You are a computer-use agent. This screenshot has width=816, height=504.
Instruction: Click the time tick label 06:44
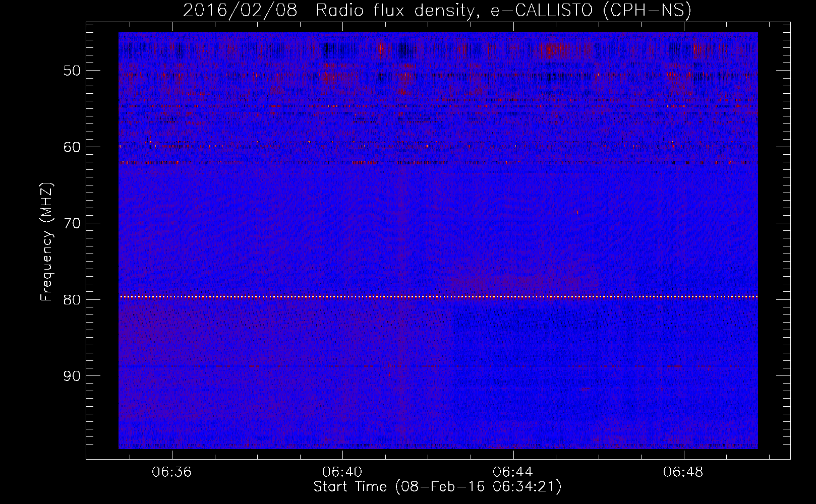[x=513, y=472]
